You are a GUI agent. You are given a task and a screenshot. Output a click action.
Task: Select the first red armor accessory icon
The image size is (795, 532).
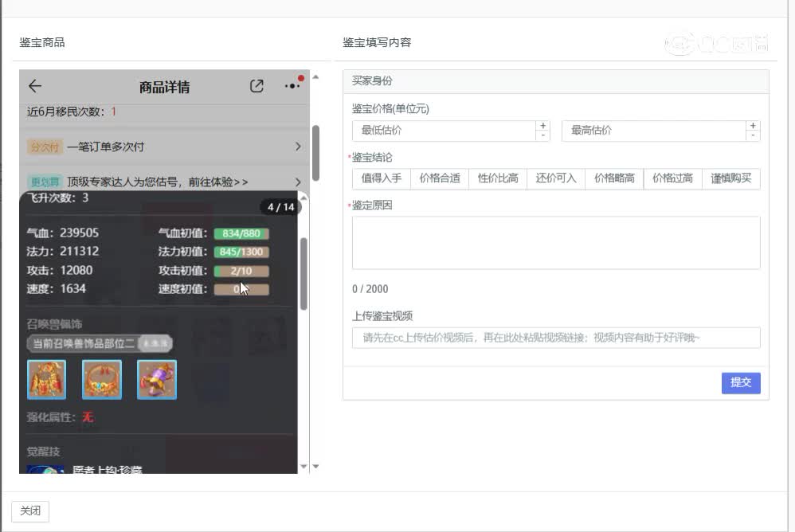pyautogui.click(x=46, y=379)
